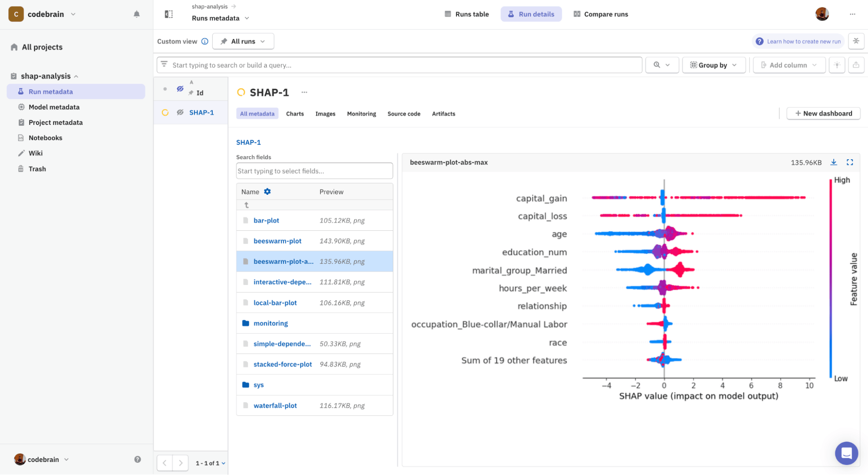Image resolution: width=868 pixels, height=475 pixels.
Task: Toggle the eye icon next to SHAP-1 run
Action: tap(180, 112)
